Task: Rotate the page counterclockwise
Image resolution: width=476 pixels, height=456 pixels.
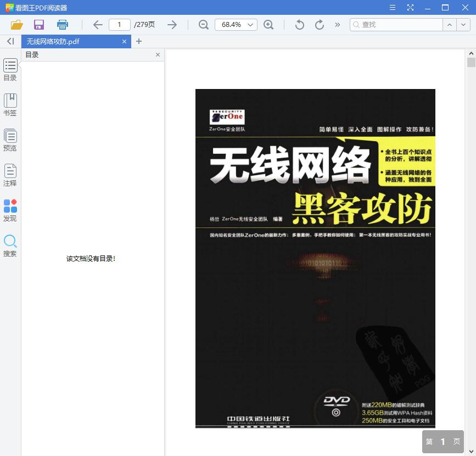Action: click(299, 25)
